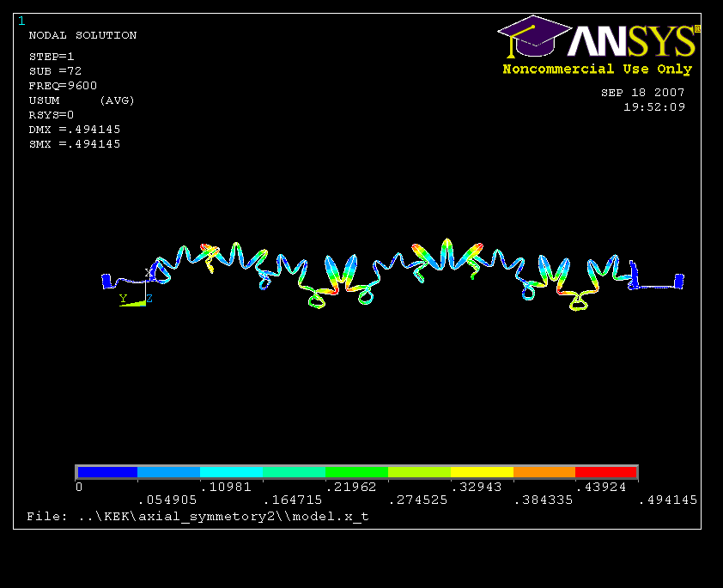Click the File path model.x_t text
Viewport: 723px width, 588px height.
(x=197, y=517)
